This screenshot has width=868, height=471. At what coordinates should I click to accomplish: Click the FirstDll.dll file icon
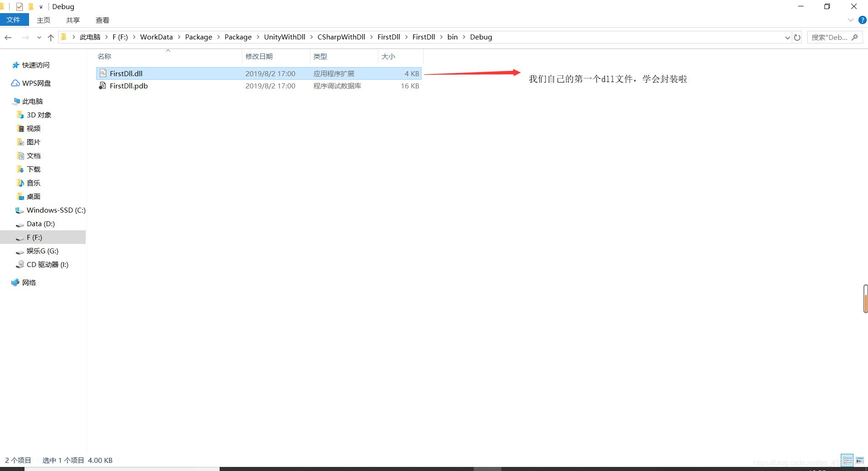point(103,73)
